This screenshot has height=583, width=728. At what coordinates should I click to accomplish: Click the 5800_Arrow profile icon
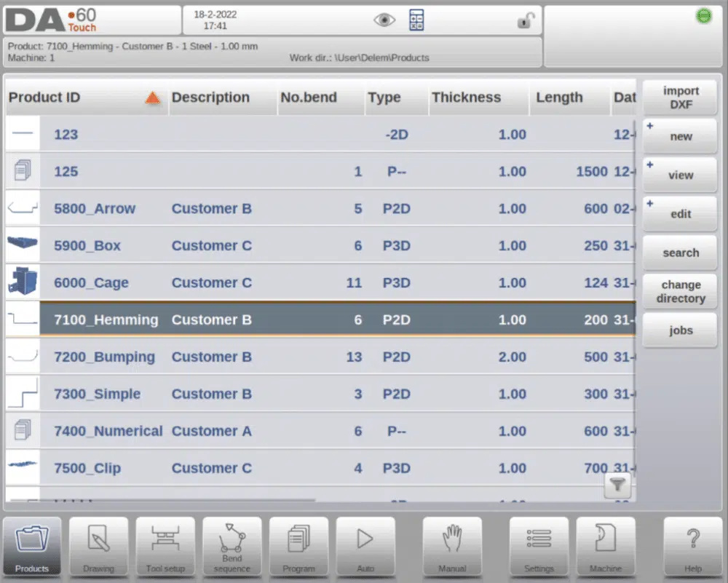[x=23, y=207]
